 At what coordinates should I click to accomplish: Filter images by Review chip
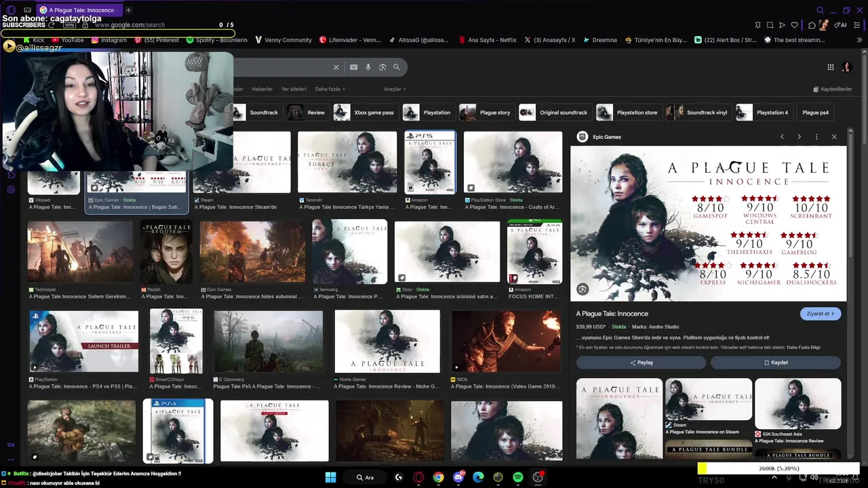[x=307, y=113]
